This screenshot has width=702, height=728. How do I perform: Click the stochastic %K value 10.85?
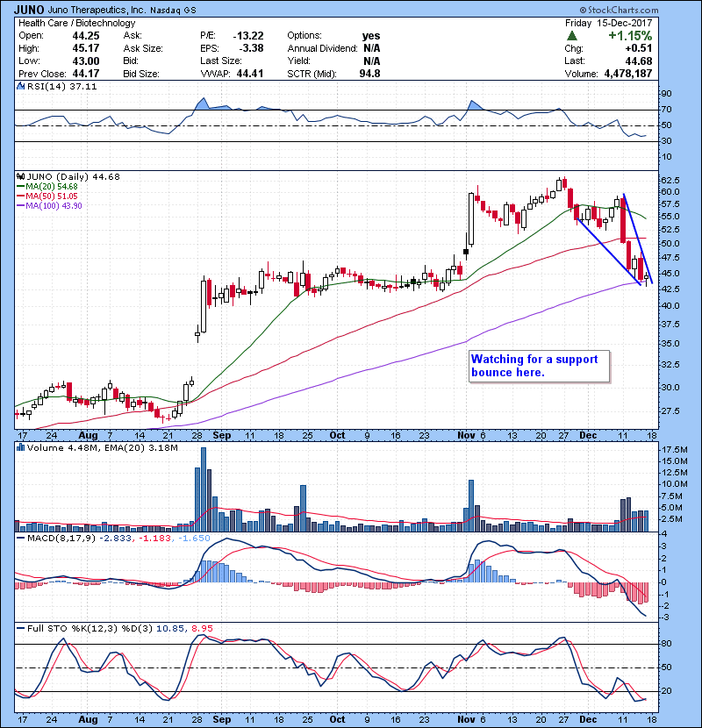point(170,628)
